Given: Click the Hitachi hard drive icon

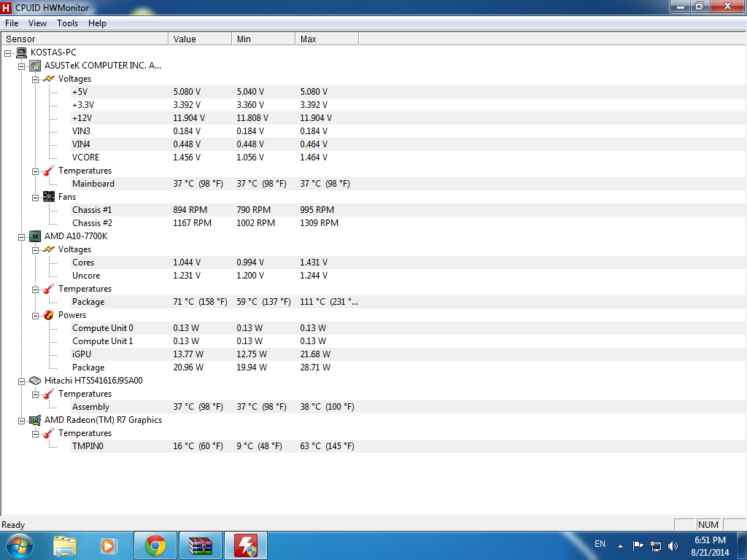Looking at the screenshot, I should pos(35,381).
